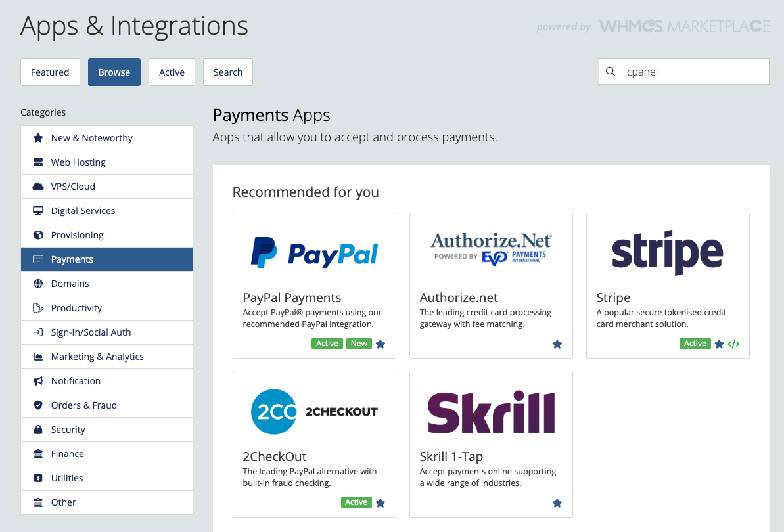The width and height of the screenshot is (784, 532).
Task: Click the padlock icon beside Security
Action: click(x=38, y=430)
